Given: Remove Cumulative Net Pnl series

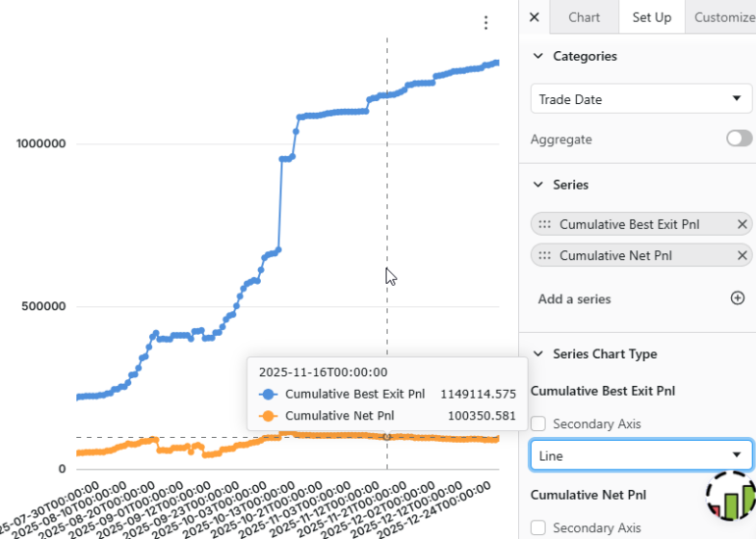Looking at the screenshot, I should 742,255.
